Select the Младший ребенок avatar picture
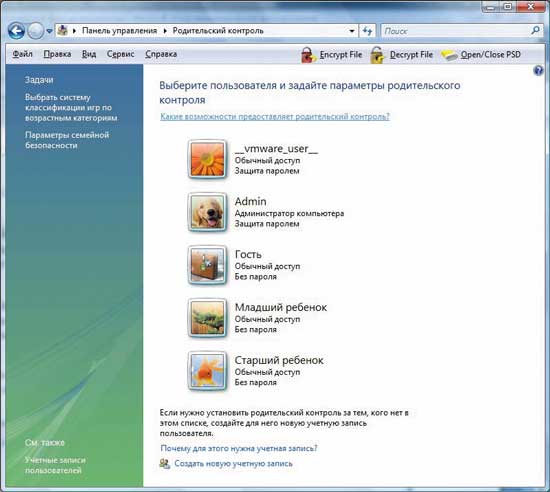The width and height of the screenshot is (550, 492). (207, 318)
